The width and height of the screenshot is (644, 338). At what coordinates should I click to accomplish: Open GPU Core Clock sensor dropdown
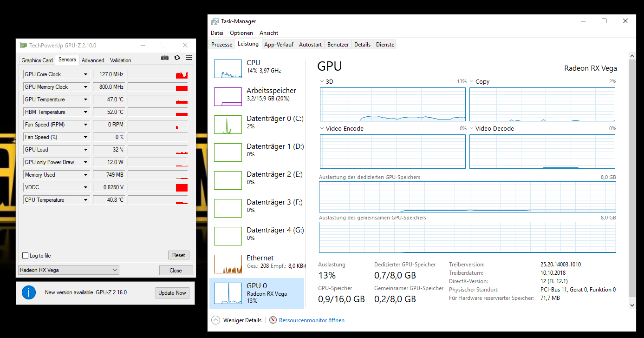click(x=85, y=74)
